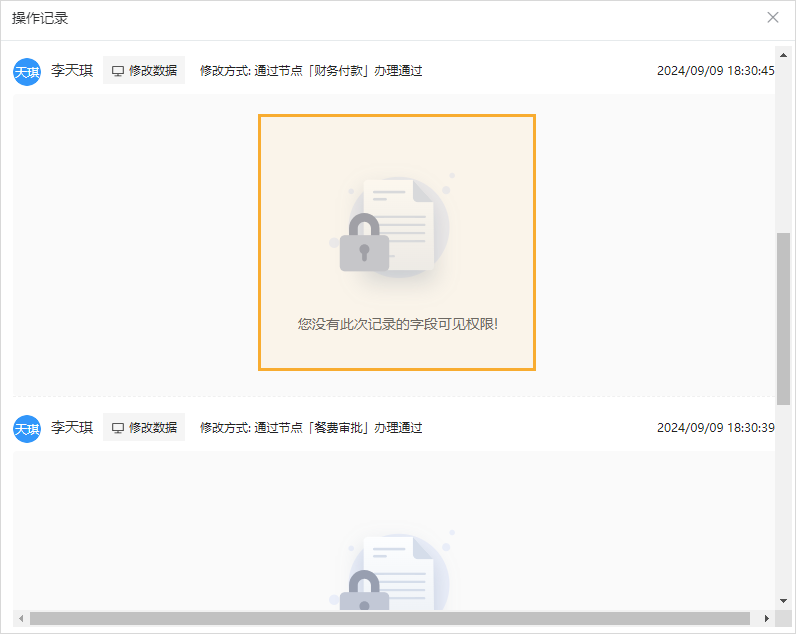Click the horizontal scrollbar thumb
This screenshot has width=796, height=634.
pos(390,618)
